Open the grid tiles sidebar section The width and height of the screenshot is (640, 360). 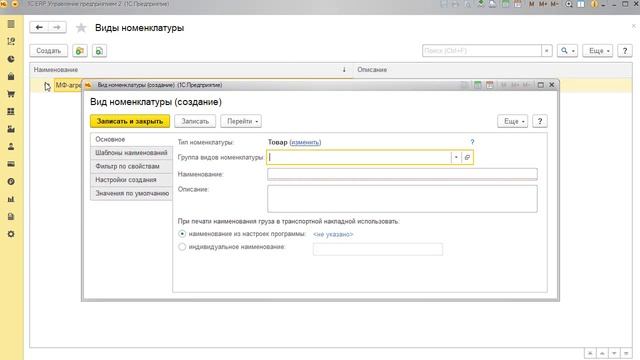[x=11, y=111]
